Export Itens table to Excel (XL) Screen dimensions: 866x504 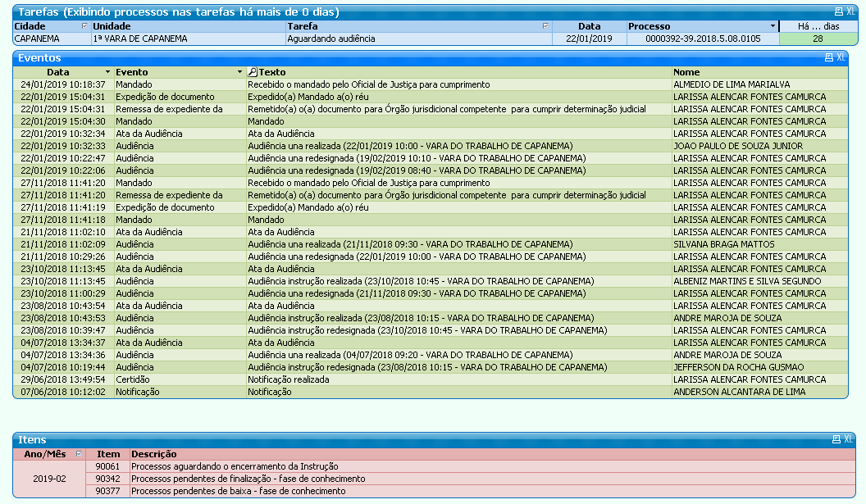tap(848, 439)
